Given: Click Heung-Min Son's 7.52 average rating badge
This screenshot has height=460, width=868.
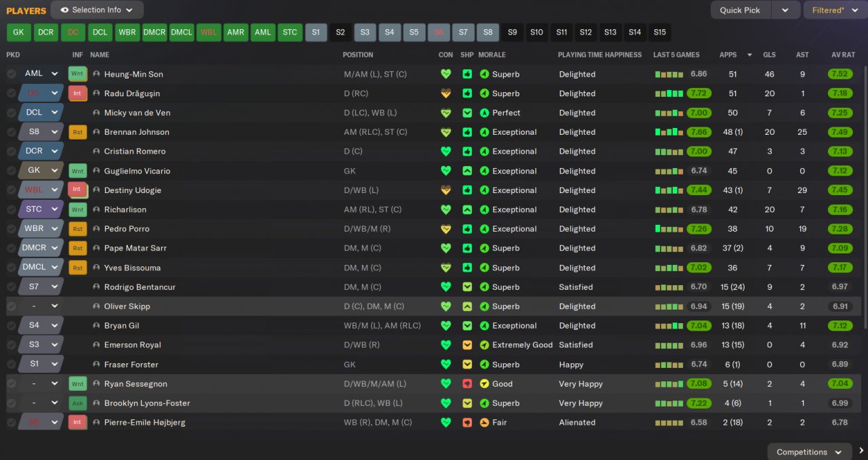Looking at the screenshot, I should point(840,74).
